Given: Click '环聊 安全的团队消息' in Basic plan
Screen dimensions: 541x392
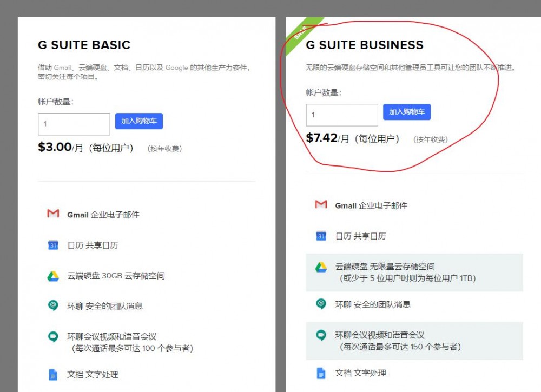Looking at the screenshot, I should (105, 306).
